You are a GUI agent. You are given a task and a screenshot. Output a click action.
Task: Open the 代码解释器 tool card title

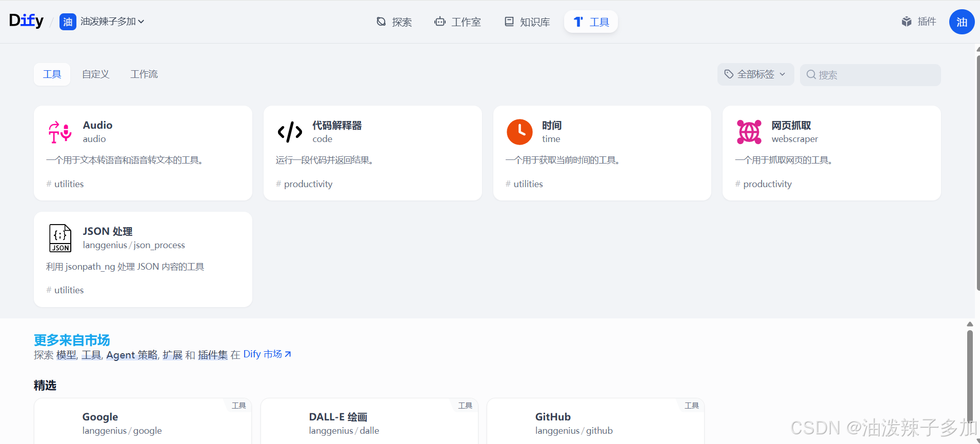click(337, 126)
